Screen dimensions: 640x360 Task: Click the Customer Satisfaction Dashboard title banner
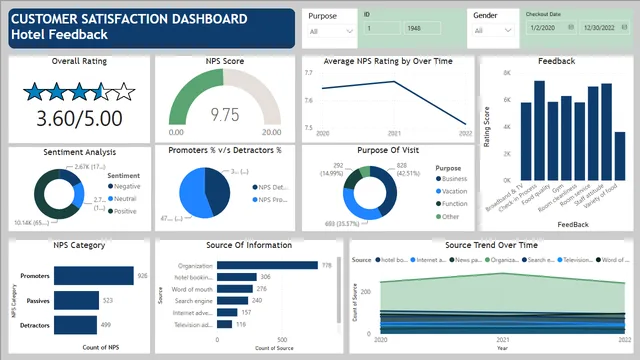[x=151, y=28]
